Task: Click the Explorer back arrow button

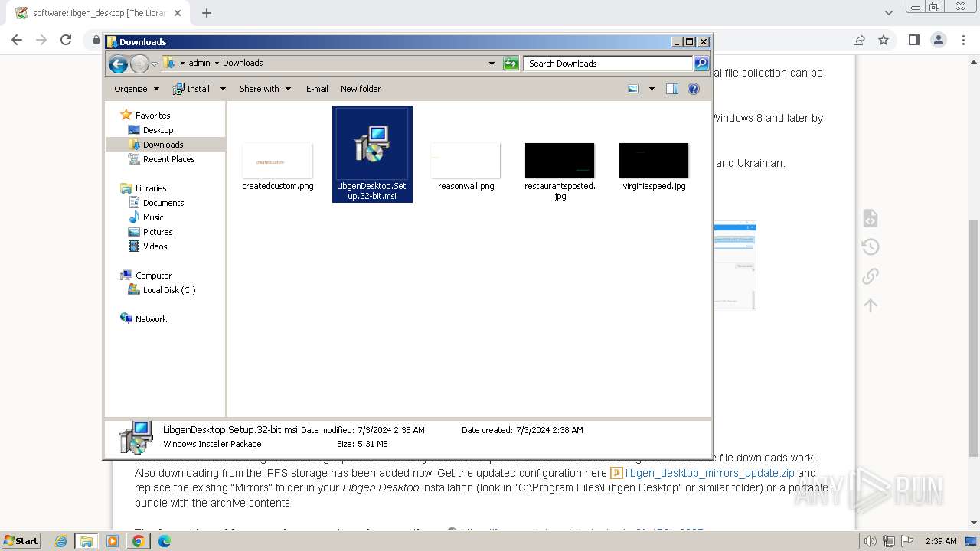Action: coord(118,64)
